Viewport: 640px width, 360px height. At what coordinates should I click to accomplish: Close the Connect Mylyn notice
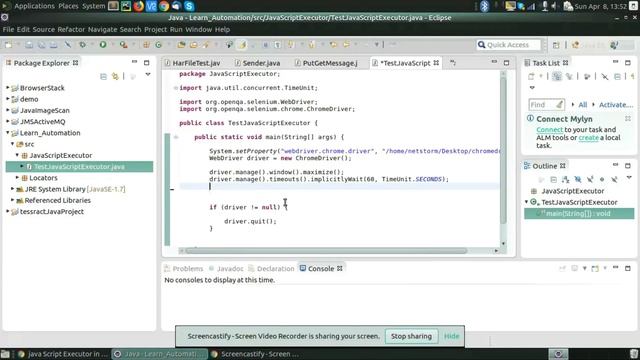click(x=628, y=119)
